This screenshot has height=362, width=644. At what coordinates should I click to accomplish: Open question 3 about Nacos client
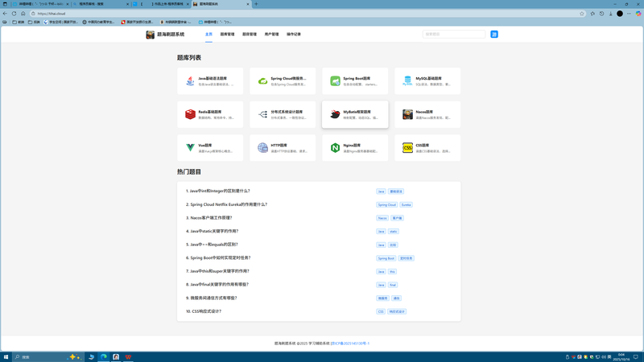coord(208,217)
